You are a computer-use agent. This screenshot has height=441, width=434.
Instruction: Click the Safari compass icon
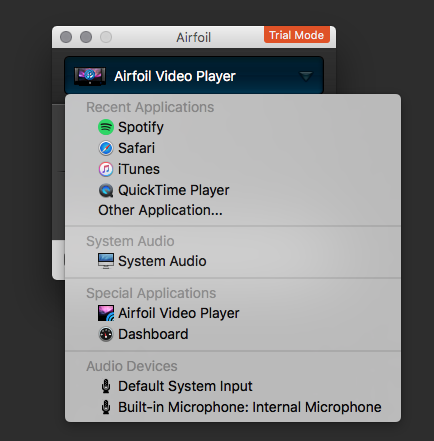[x=106, y=148]
